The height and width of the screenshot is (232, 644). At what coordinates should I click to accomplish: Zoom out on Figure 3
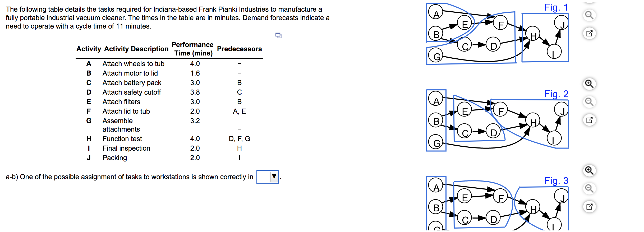point(589,188)
